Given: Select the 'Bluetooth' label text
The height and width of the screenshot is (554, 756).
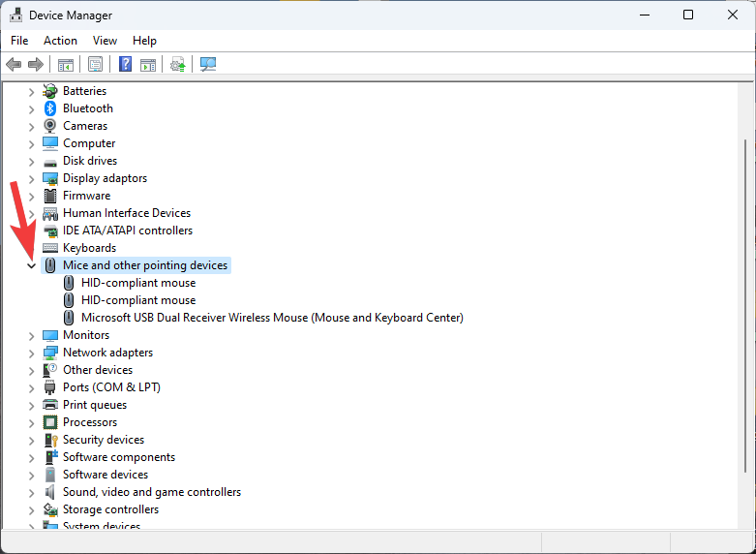Looking at the screenshot, I should point(88,108).
